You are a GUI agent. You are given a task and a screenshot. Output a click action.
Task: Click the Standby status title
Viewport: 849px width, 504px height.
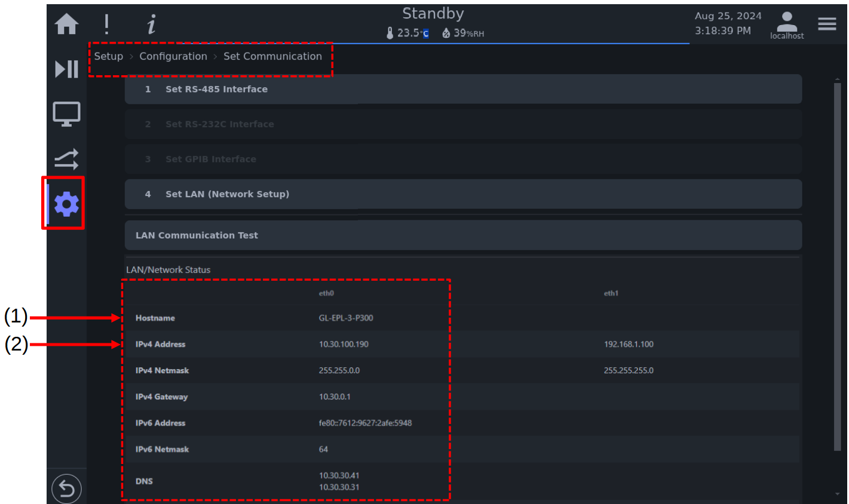433,14
